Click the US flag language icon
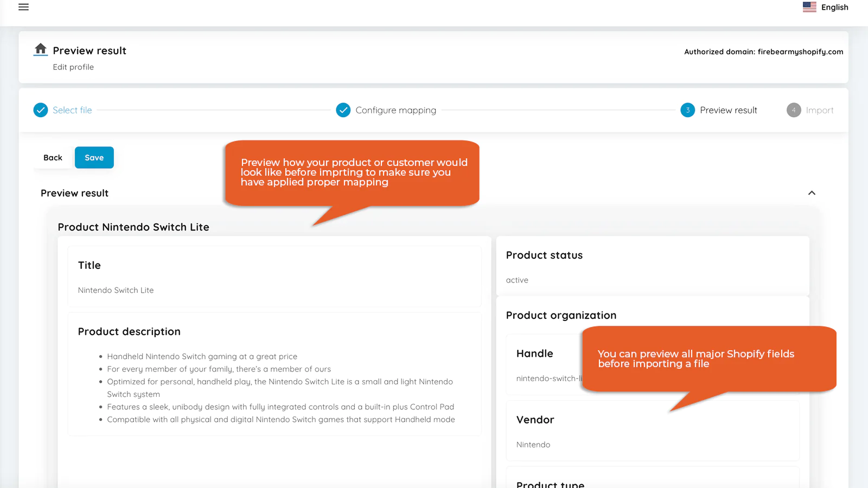868x488 pixels. (x=809, y=7)
